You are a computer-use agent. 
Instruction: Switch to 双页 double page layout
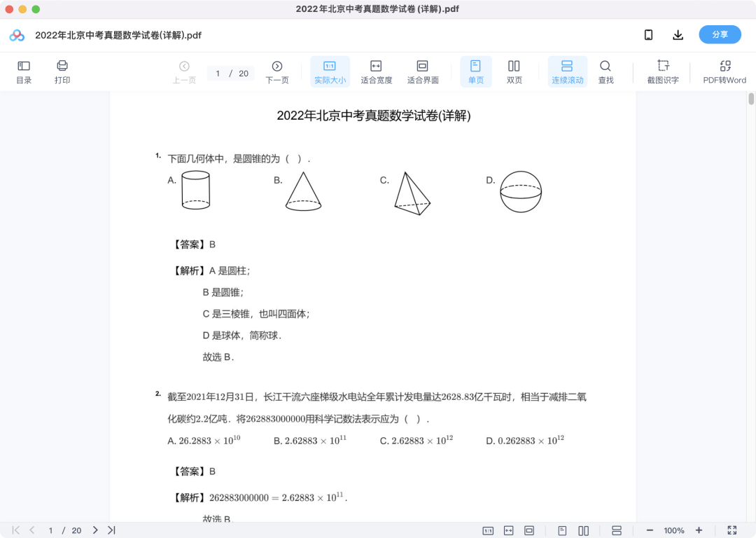(514, 72)
